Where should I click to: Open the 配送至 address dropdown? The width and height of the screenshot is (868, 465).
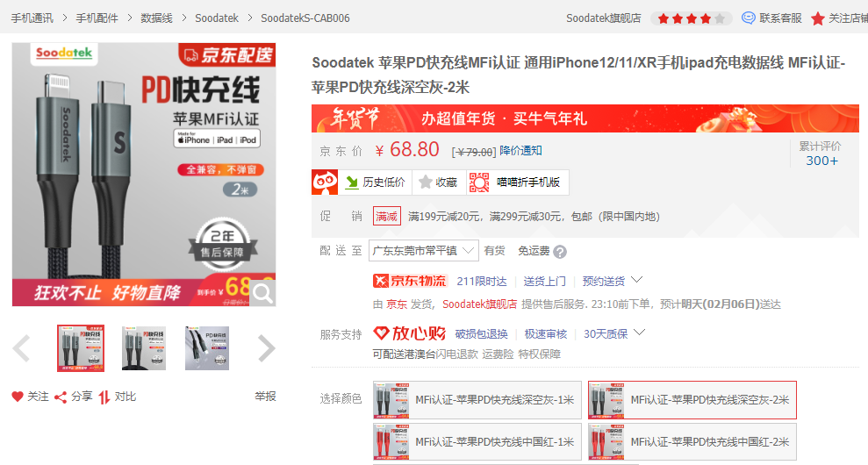(424, 251)
